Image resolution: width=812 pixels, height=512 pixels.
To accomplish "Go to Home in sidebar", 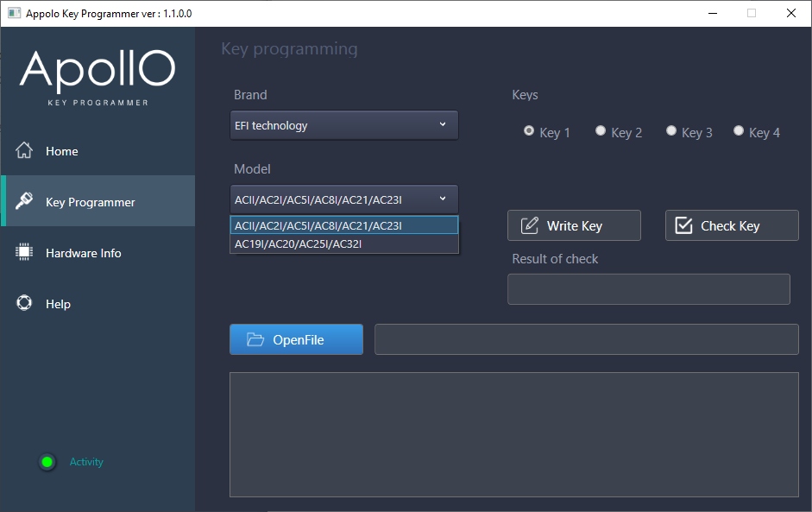I will 98,151.
